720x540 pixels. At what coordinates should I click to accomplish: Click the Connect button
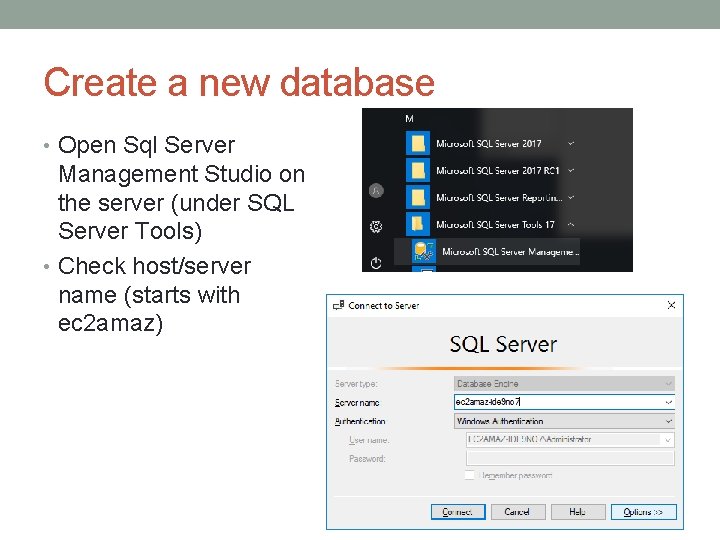click(458, 512)
